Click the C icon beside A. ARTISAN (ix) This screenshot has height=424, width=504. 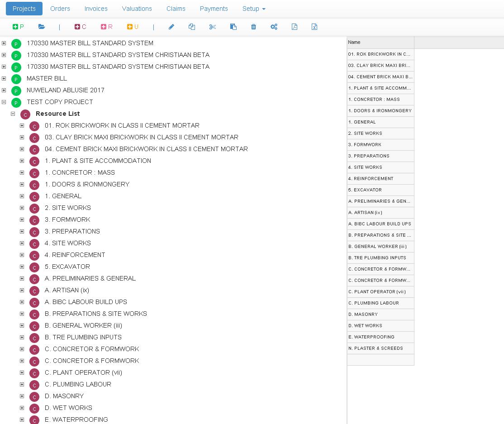tap(34, 291)
